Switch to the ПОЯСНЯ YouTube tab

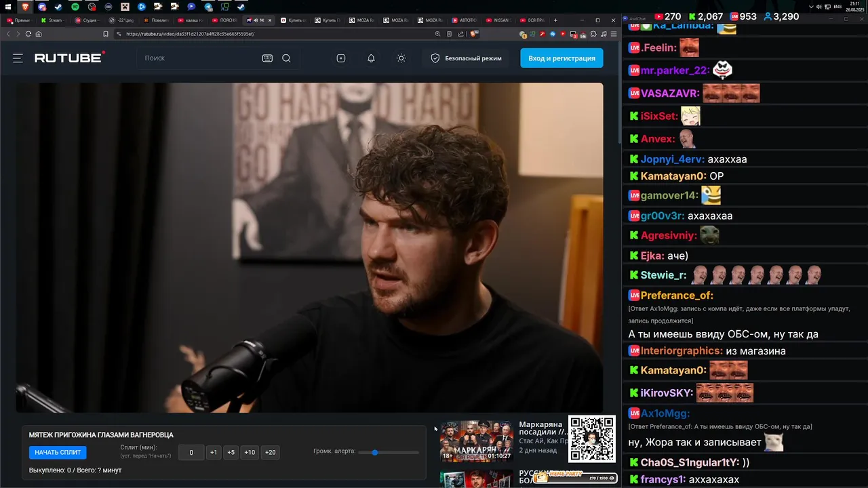(225, 20)
